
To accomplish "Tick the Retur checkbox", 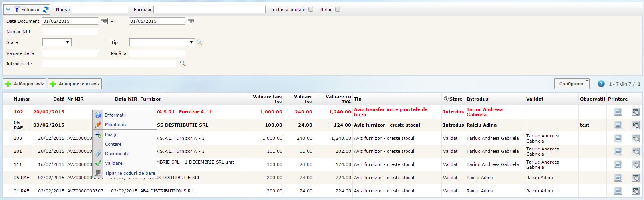I will [338, 10].
